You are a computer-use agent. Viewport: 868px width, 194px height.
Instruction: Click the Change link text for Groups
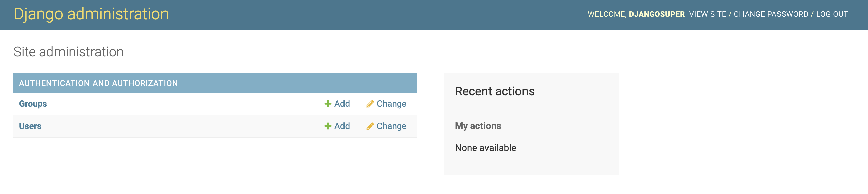point(391,104)
